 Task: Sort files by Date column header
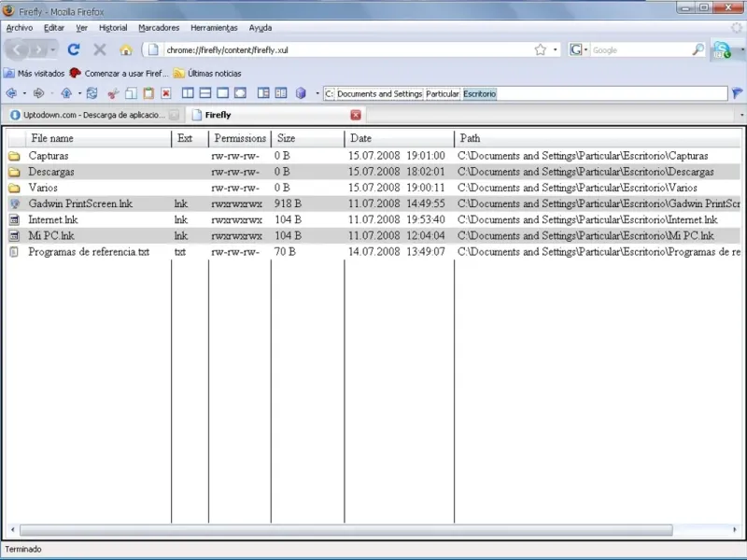[399, 138]
